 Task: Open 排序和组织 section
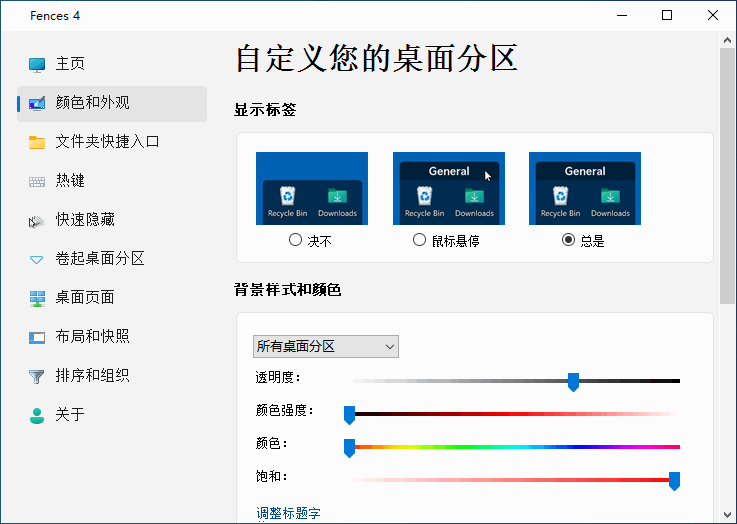112,376
